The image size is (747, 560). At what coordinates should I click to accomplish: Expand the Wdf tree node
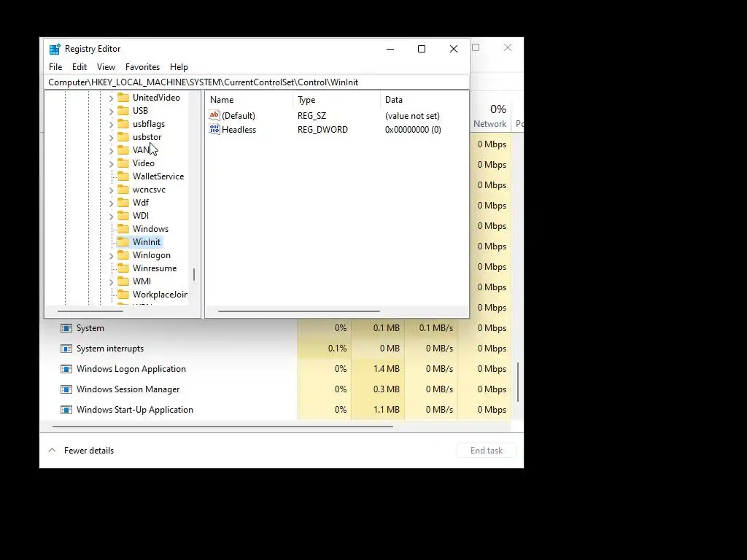tap(111, 203)
